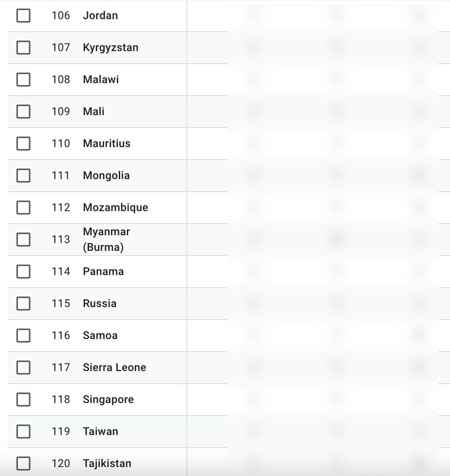This screenshot has width=450, height=476.
Task: Tick the checkbox beside Russia
Action: point(23,304)
